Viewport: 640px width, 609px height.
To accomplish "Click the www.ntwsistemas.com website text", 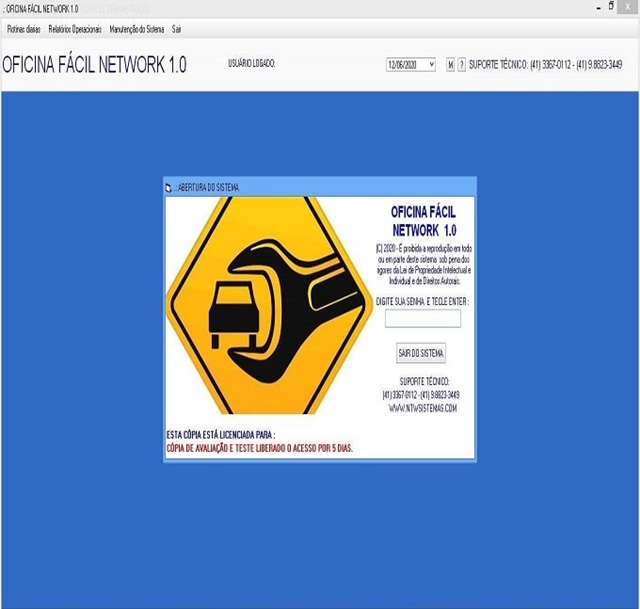I will coord(423,409).
